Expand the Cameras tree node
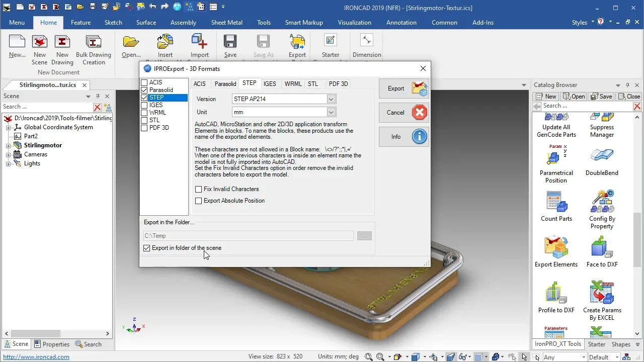Image resolution: width=644 pixels, height=362 pixels. pos(9,154)
